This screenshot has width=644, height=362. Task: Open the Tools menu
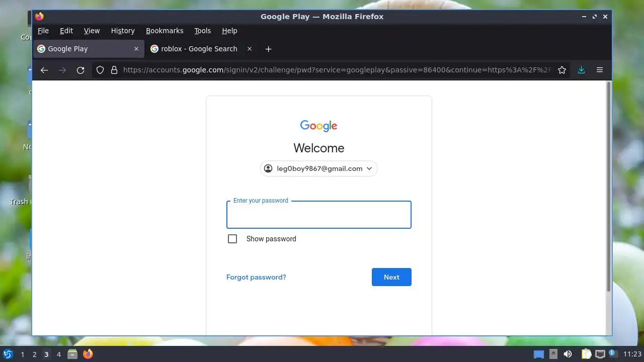click(x=203, y=31)
